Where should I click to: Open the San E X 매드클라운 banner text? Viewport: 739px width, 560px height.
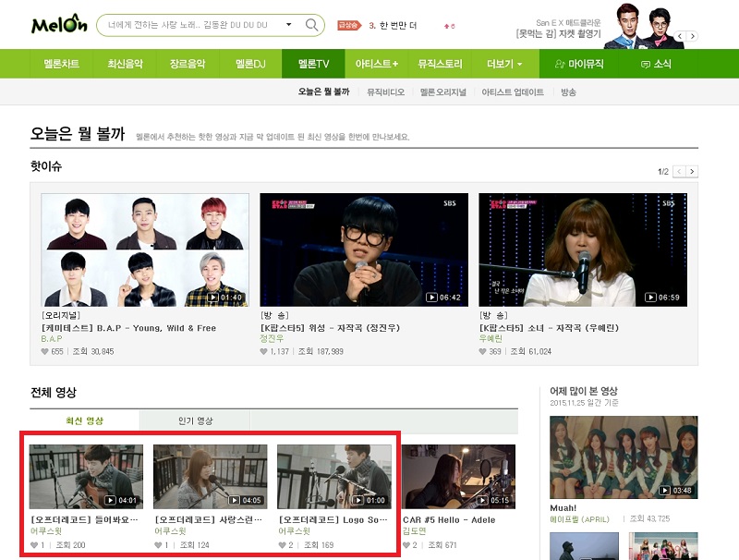(x=559, y=29)
